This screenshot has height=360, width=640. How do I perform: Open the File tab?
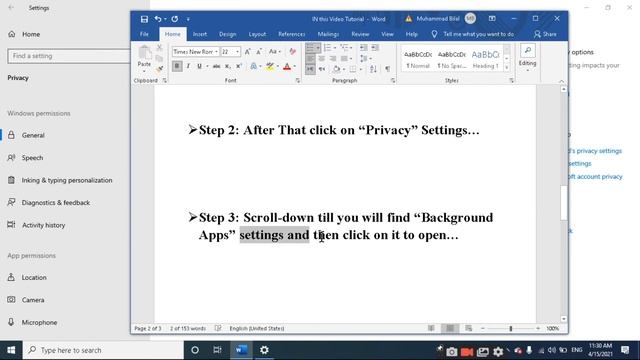click(x=144, y=34)
